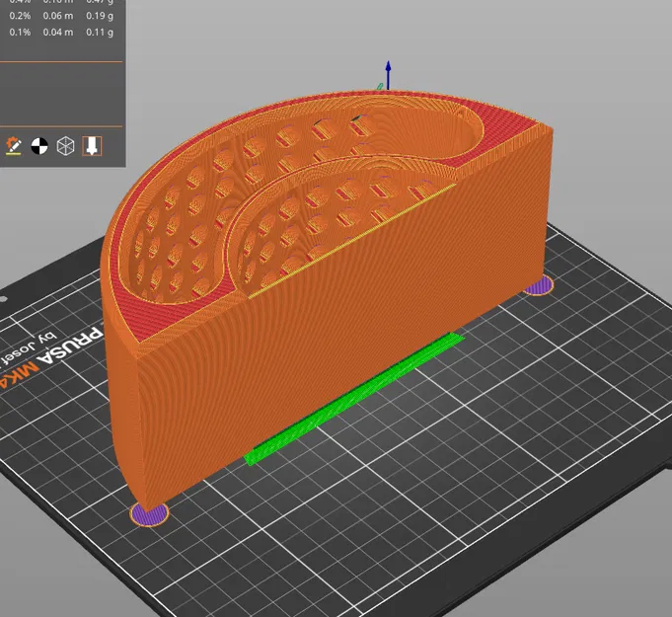Click the green skirt/wipe line on bed

click(x=354, y=399)
